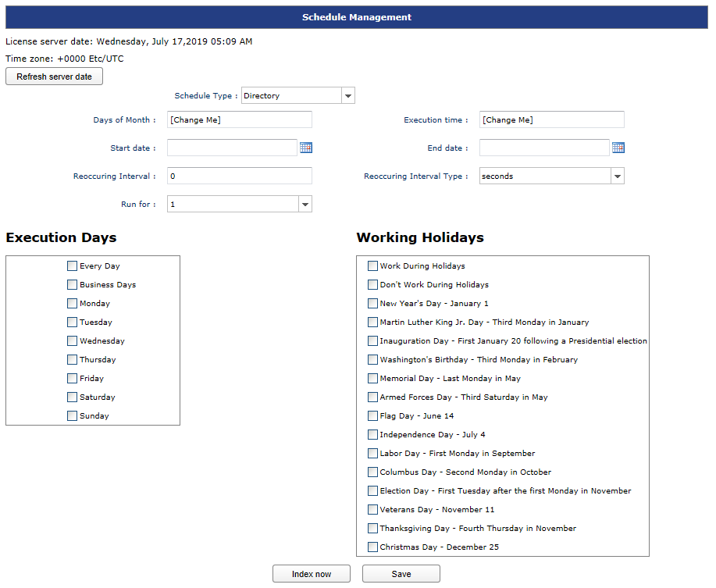Enable Thanksgiving Day working holiday
The height and width of the screenshot is (588, 716).
click(x=372, y=528)
